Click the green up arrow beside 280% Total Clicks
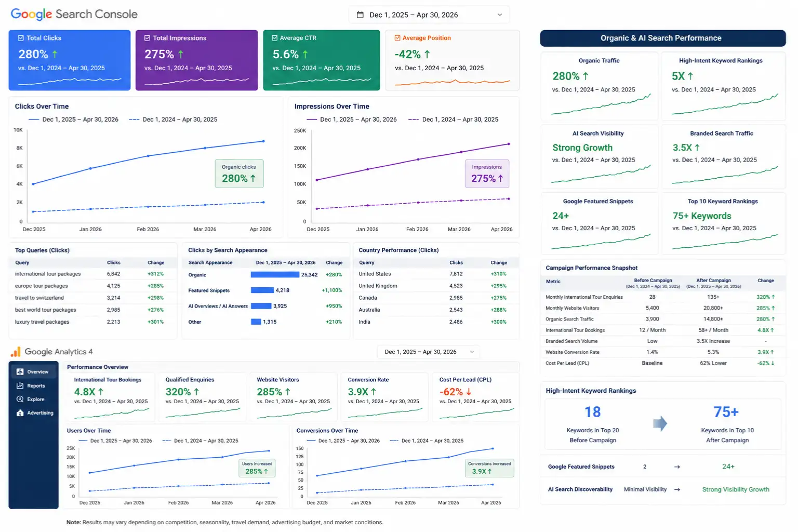This screenshot has height=532, width=798. 55,54
